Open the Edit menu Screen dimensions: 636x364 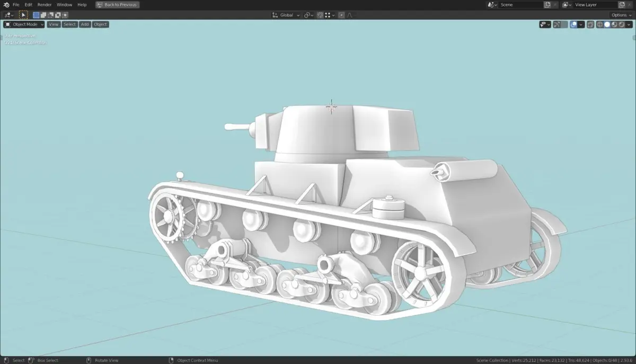28,4
